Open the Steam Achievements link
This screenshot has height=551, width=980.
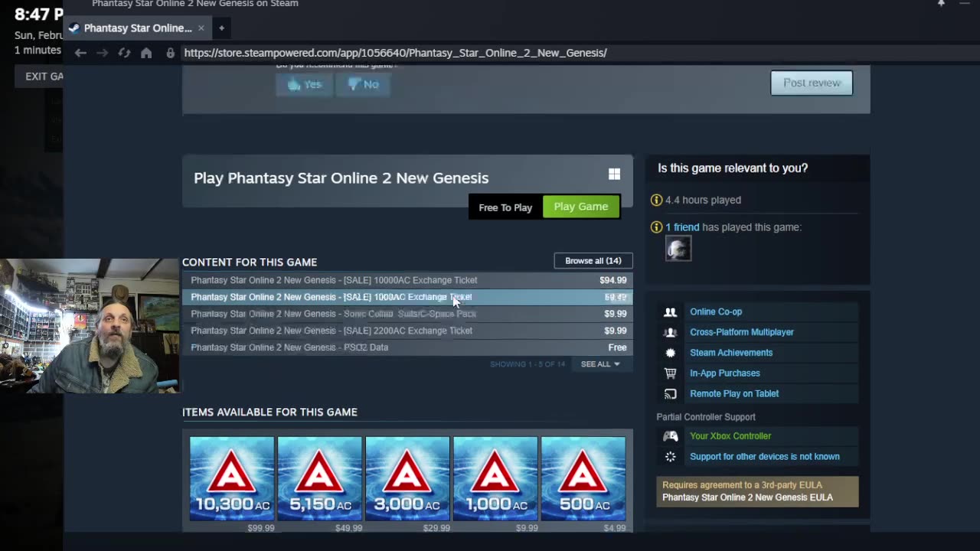click(731, 353)
